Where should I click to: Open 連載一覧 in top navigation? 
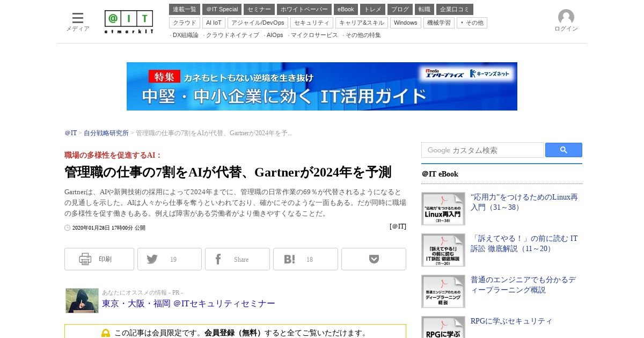pyautogui.click(x=185, y=10)
